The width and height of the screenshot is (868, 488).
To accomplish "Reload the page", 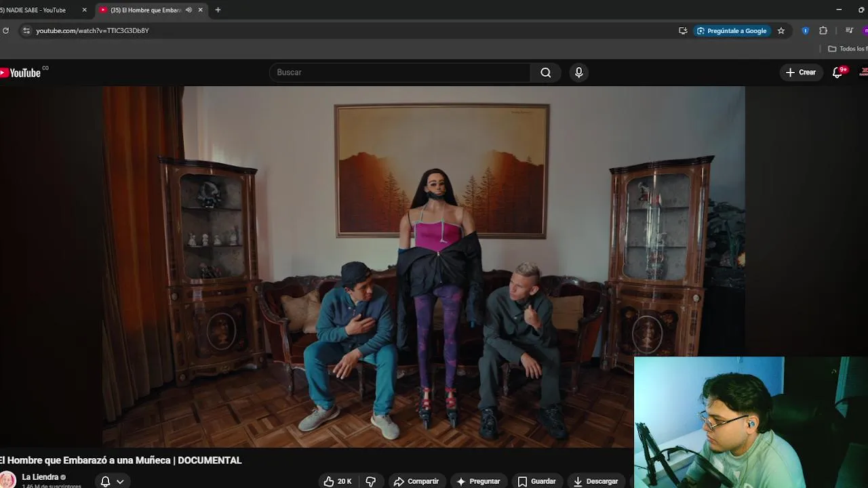I will [5, 30].
